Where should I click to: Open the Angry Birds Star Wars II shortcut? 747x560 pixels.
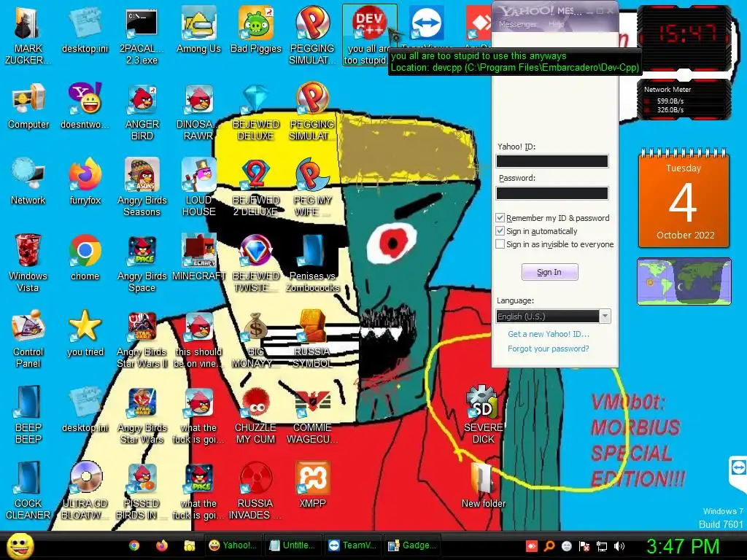click(142, 339)
